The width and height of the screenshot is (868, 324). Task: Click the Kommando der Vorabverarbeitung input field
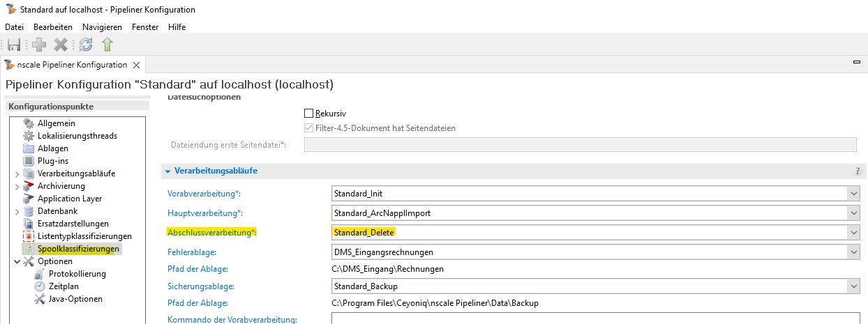595,318
